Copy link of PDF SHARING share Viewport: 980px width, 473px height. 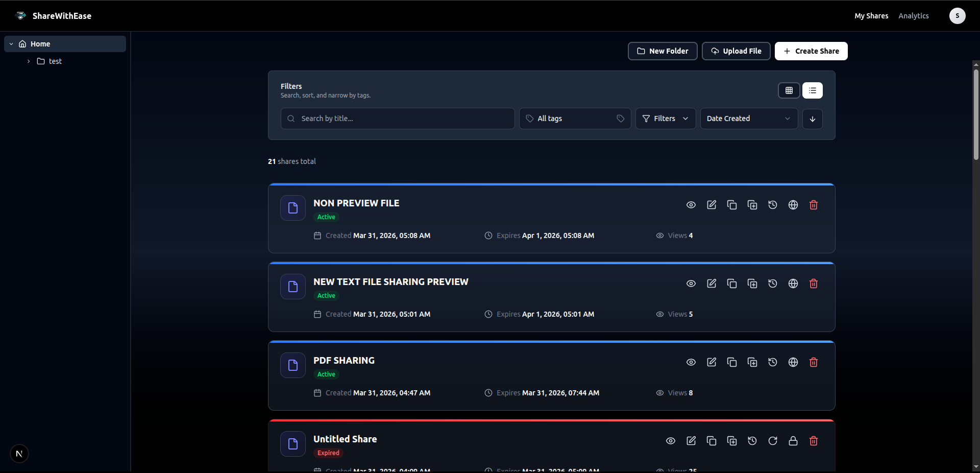coord(732,362)
